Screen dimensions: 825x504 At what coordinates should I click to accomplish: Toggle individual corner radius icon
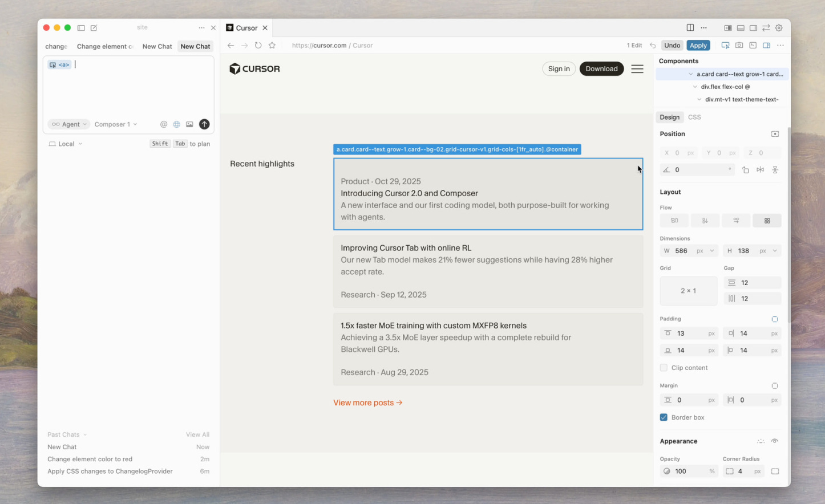pos(775,472)
